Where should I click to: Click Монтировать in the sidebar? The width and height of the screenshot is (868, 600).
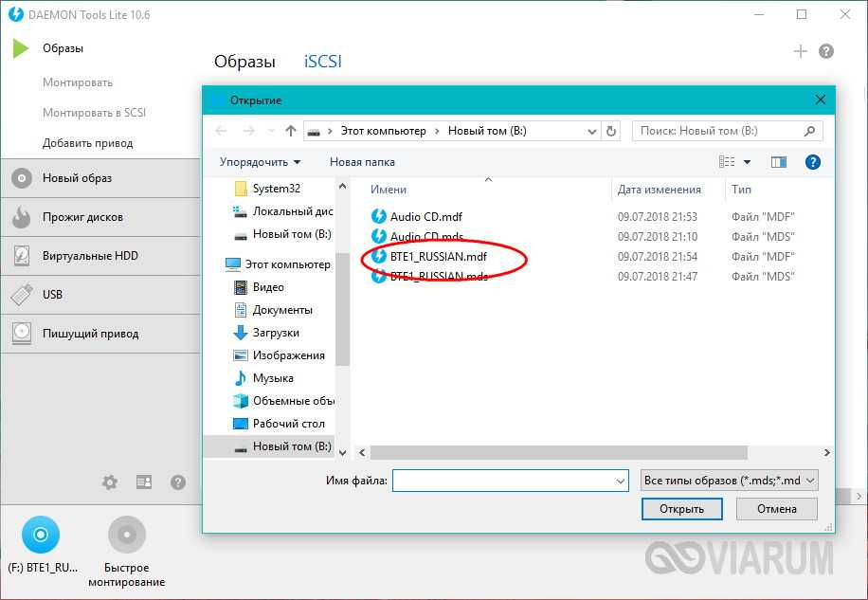(78, 82)
